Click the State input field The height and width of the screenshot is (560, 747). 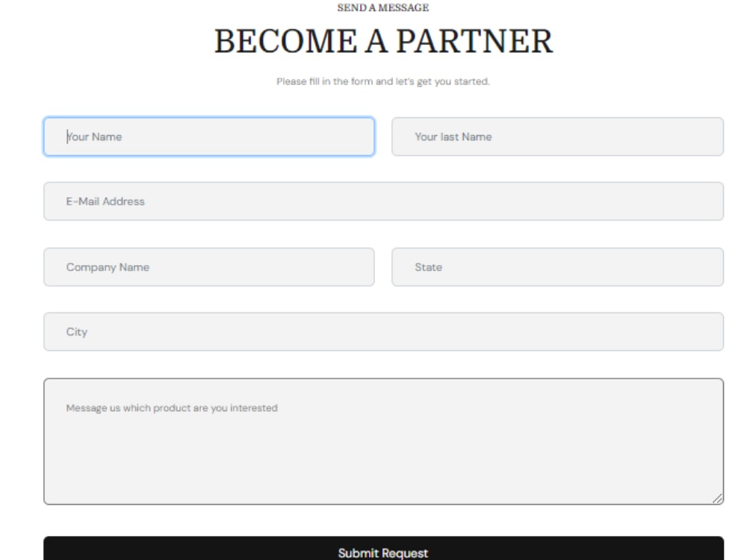[x=557, y=267]
